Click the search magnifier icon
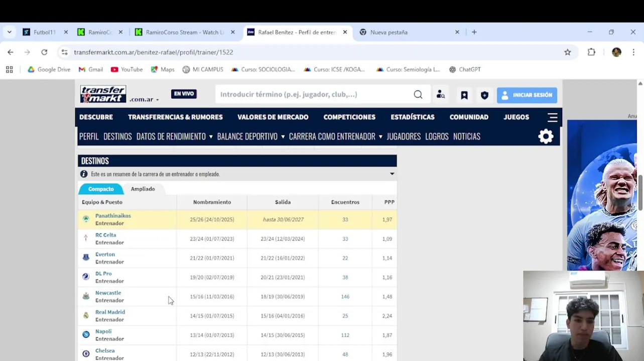The height and width of the screenshot is (361, 644). [x=418, y=94]
